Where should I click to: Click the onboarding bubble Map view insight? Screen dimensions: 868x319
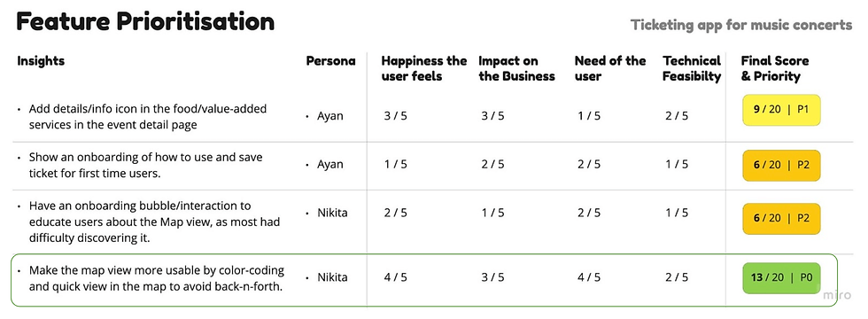tap(154, 222)
